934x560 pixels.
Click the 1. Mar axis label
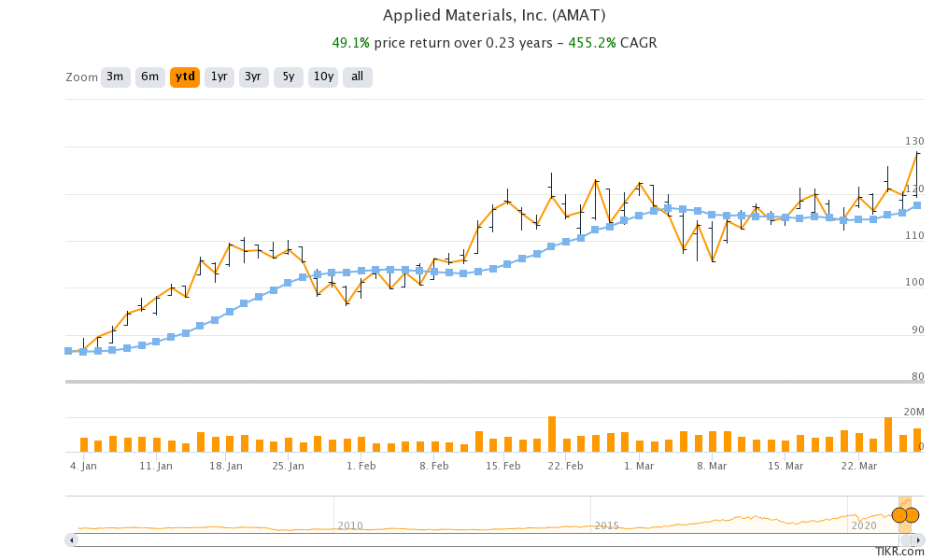(639, 466)
